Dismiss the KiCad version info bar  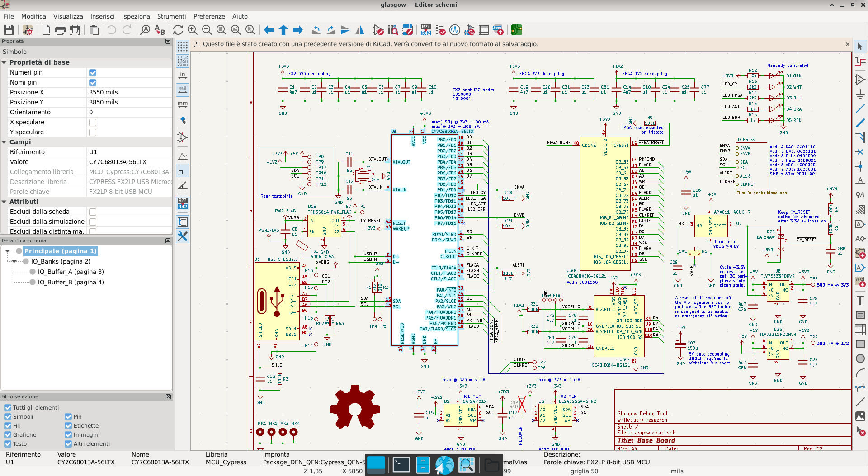click(x=847, y=44)
